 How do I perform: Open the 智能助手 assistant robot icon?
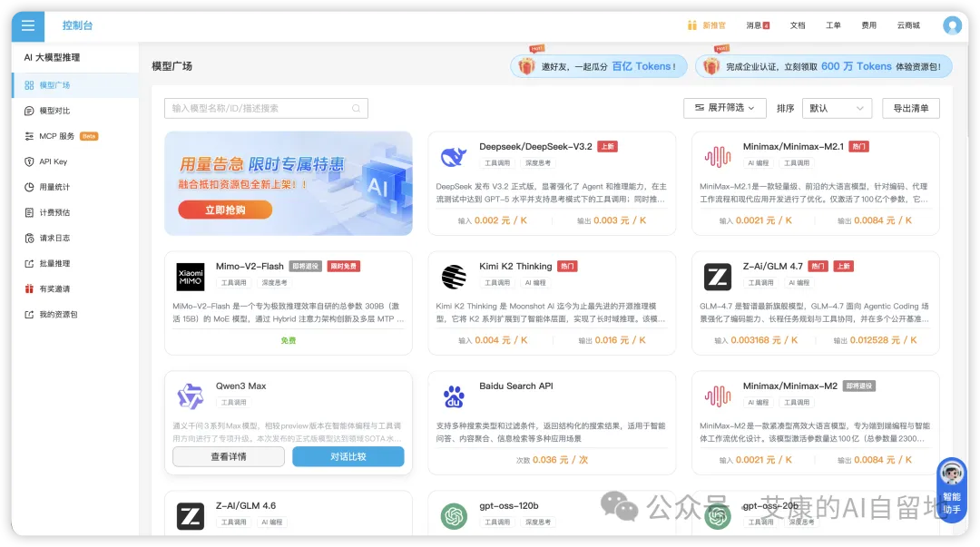point(951,474)
